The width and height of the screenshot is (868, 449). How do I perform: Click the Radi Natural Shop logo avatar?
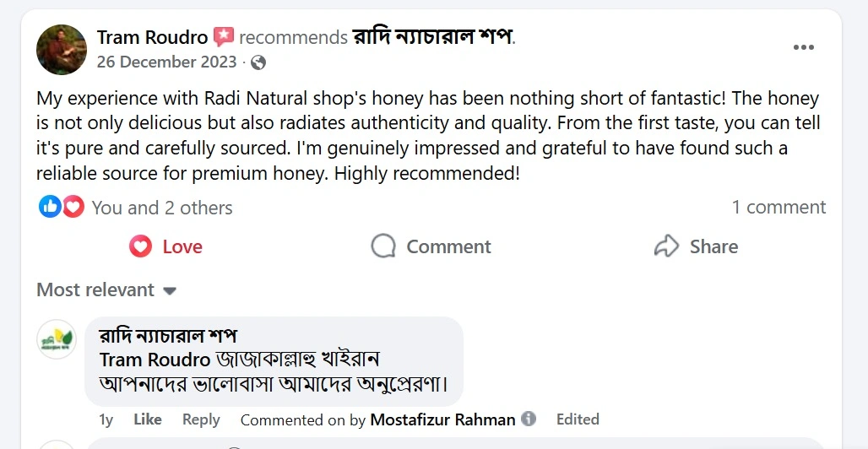(57, 339)
